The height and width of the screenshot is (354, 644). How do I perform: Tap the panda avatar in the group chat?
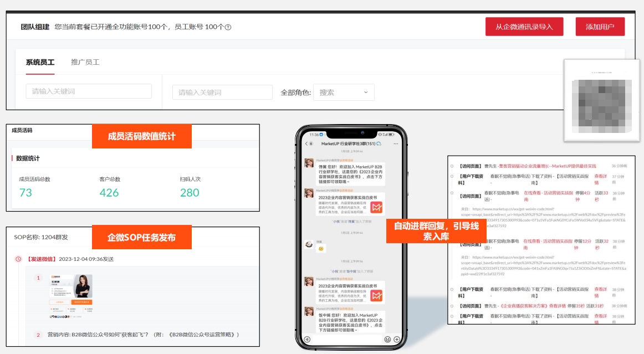(x=309, y=245)
